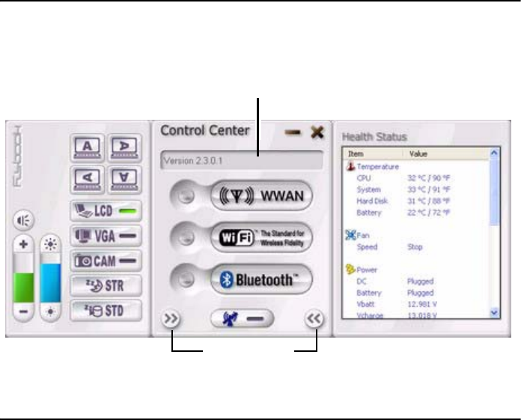This screenshot has width=521, height=420.
Task: Click the WWAN antenna button
Action: point(261,195)
